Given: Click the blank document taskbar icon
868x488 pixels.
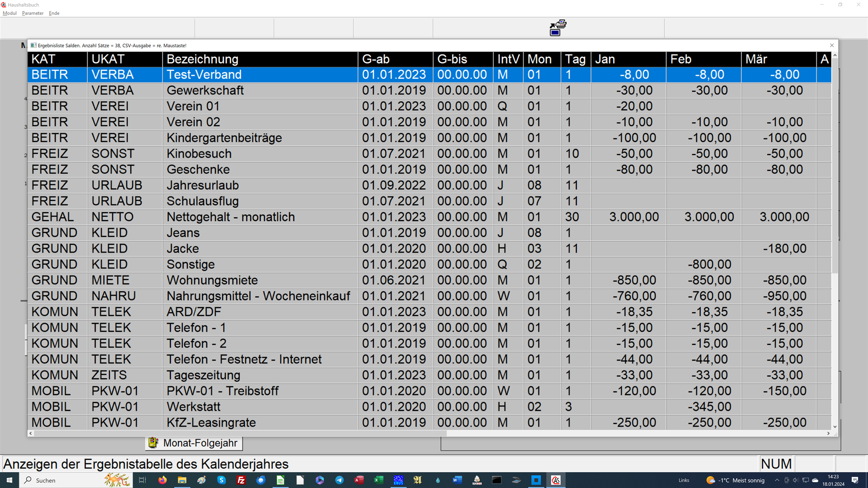Looking at the screenshot, I should [300, 480].
